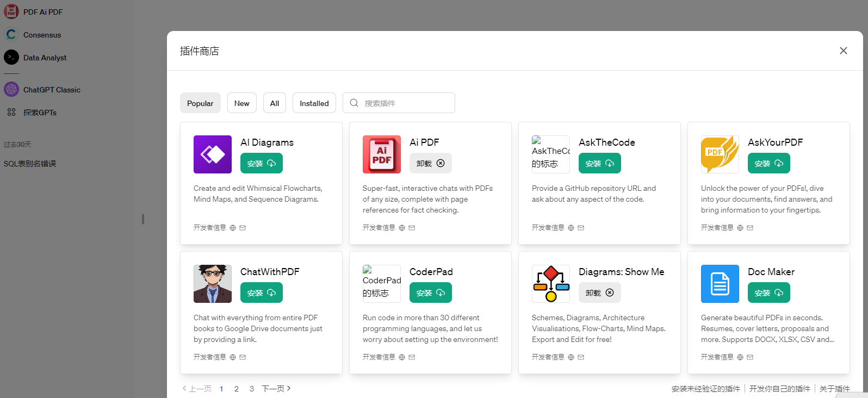868x398 pixels.
Task: Install the AI Diagrams plugin
Action: tap(262, 163)
